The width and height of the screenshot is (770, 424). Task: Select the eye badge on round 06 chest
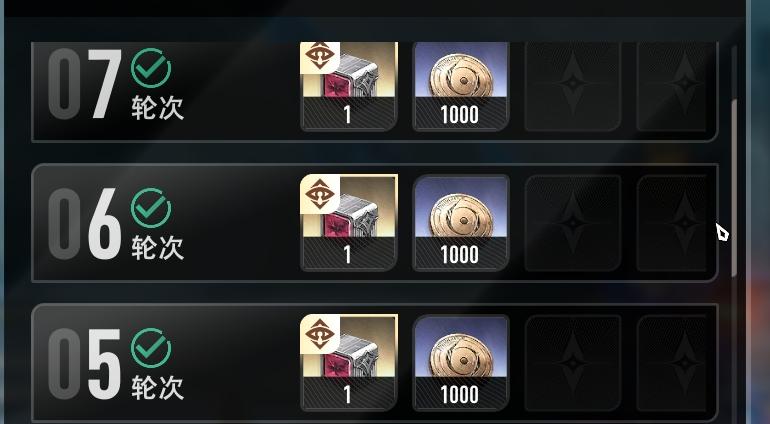pos(320,194)
